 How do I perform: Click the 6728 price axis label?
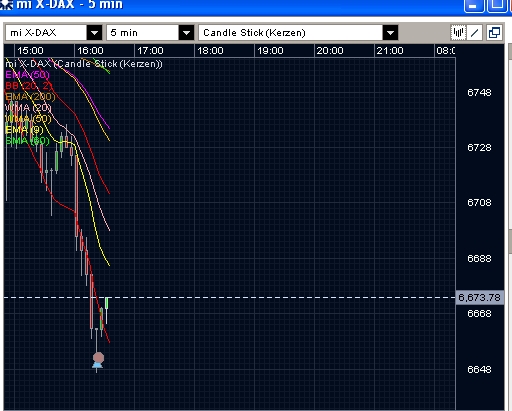pyautogui.click(x=479, y=147)
